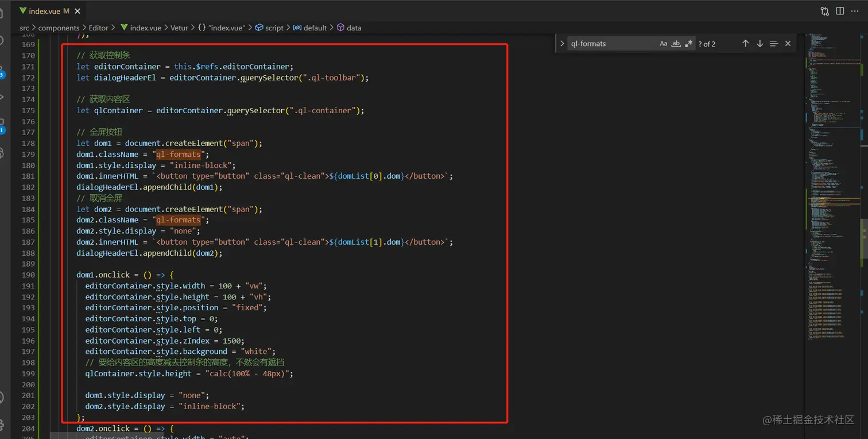Click the '? of 2' match count

coord(707,44)
